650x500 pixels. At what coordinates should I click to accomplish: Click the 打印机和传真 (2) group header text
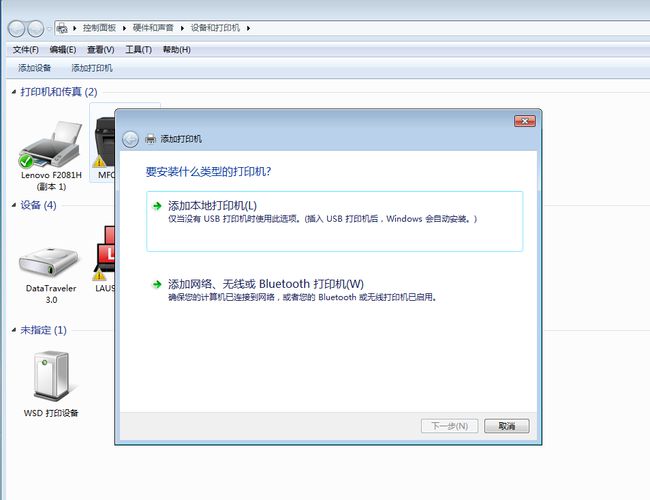pos(59,92)
